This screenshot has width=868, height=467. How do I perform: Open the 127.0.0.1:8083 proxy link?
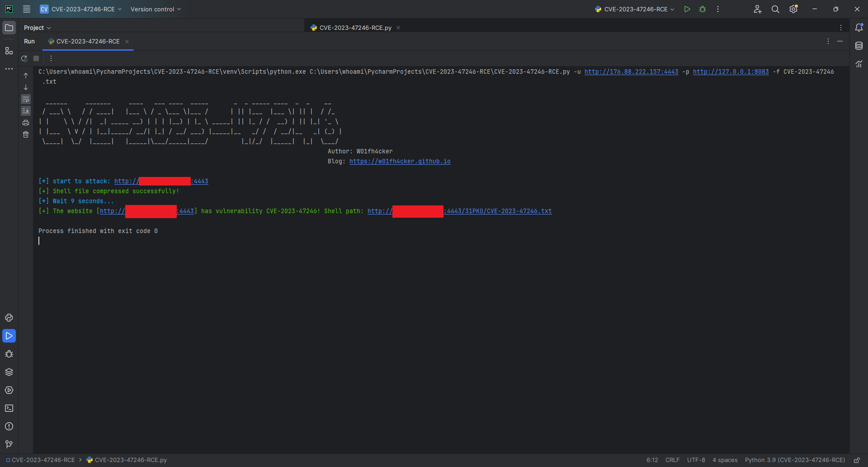coord(731,71)
